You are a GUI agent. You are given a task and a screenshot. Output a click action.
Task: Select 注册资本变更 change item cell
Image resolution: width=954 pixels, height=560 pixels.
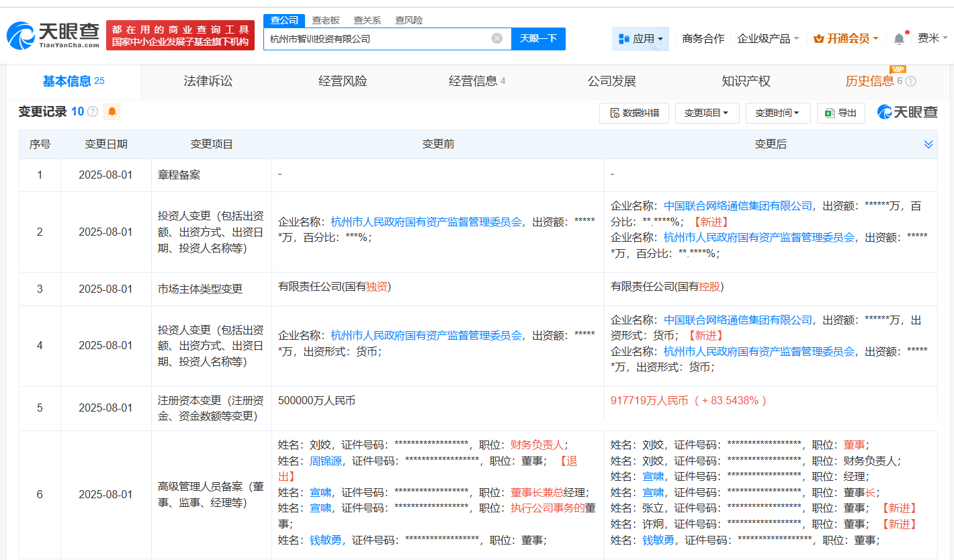click(x=212, y=408)
